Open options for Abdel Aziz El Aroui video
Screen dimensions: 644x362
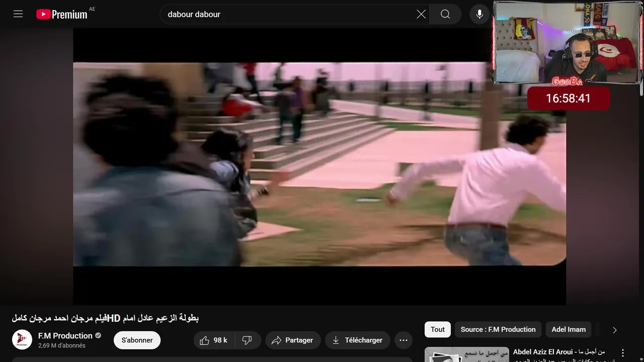(x=623, y=353)
